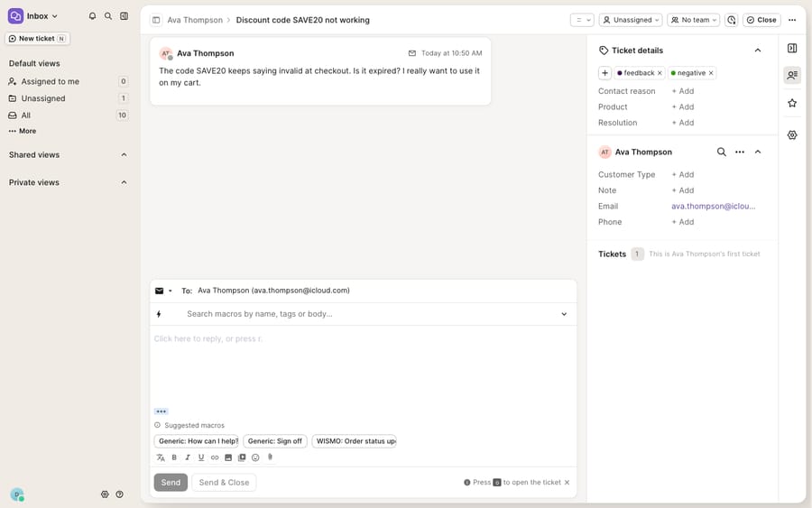Click the macros lightning bolt icon
812x508 pixels.
pos(159,314)
